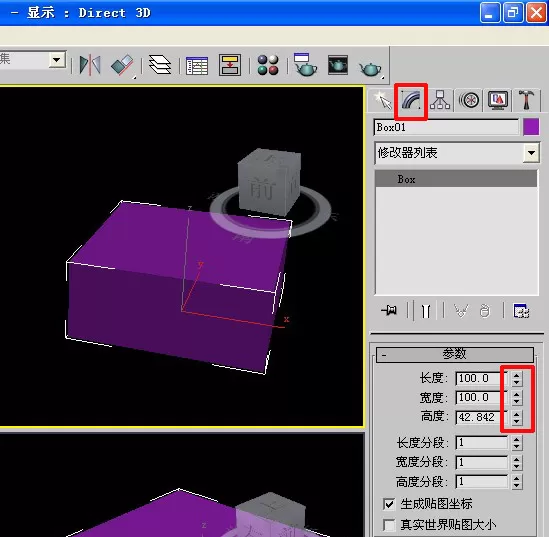Image resolution: width=549 pixels, height=537 pixels.
Task: Click the 长度分段 value field
Action: point(481,443)
